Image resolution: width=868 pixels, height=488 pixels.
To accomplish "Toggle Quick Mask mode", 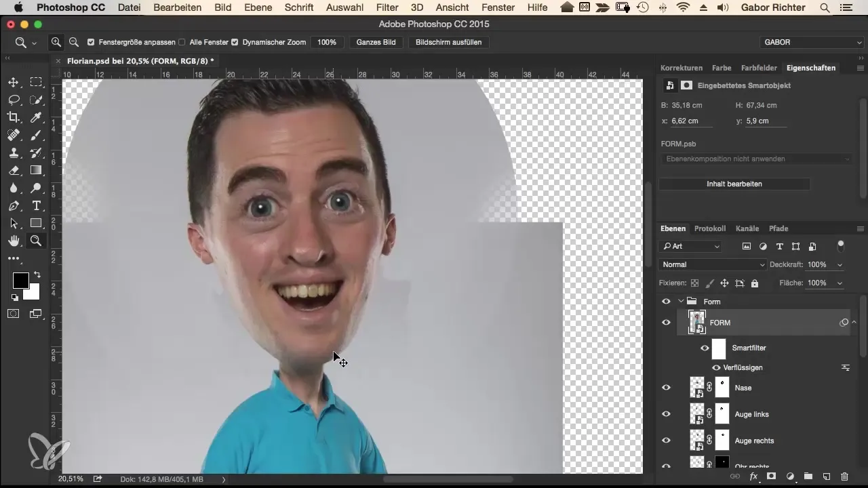I will [14, 313].
